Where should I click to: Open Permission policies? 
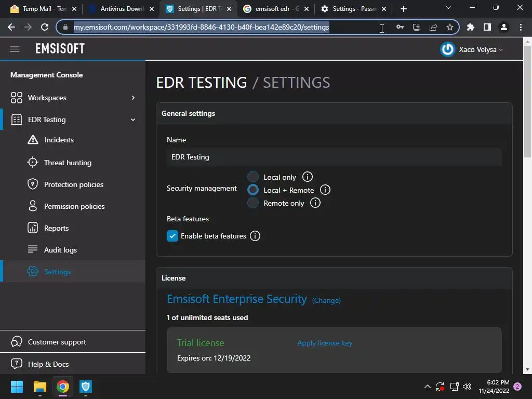(x=74, y=206)
